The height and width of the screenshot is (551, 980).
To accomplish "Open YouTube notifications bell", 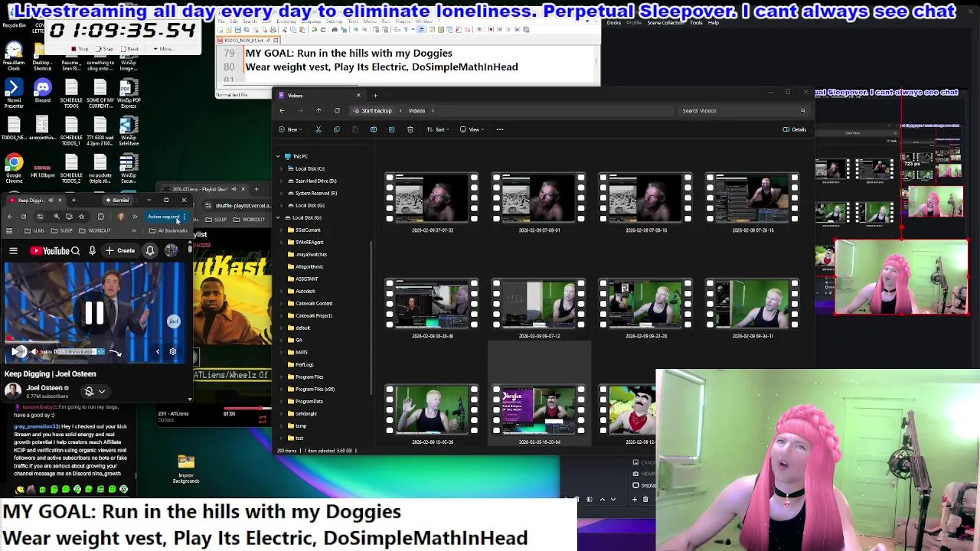I will pos(150,251).
